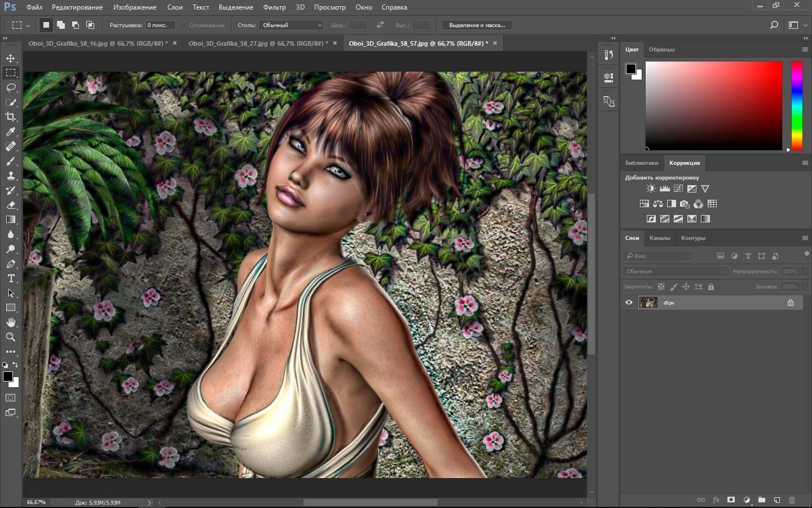This screenshot has width=812, height=508.
Task: Add a Color Balance adjustment
Action: tap(657, 204)
